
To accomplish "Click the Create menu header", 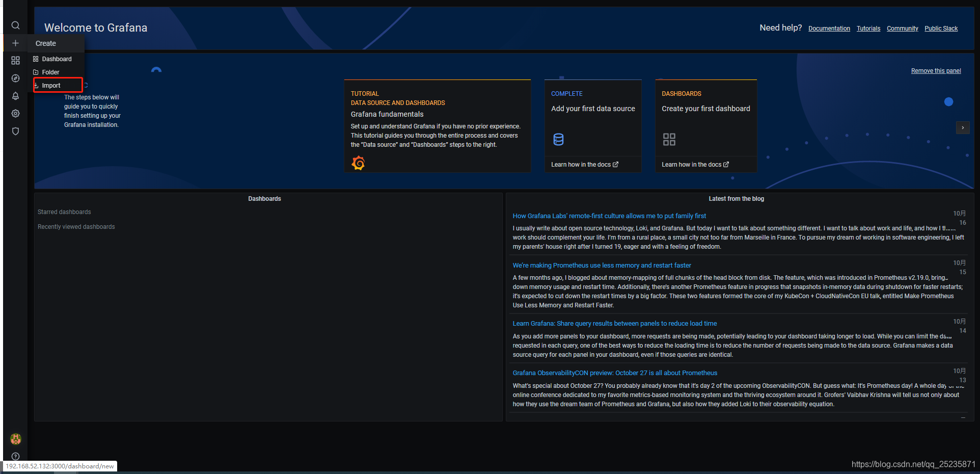I will [46, 43].
